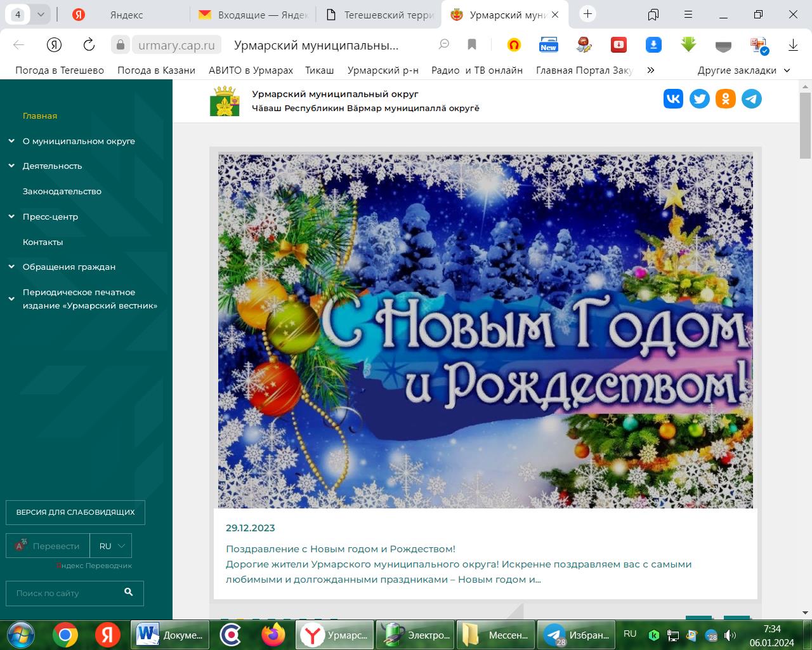Open Контакты in the sidebar menu
The height and width of the screenshot is (650, 812).
point(43,242)
